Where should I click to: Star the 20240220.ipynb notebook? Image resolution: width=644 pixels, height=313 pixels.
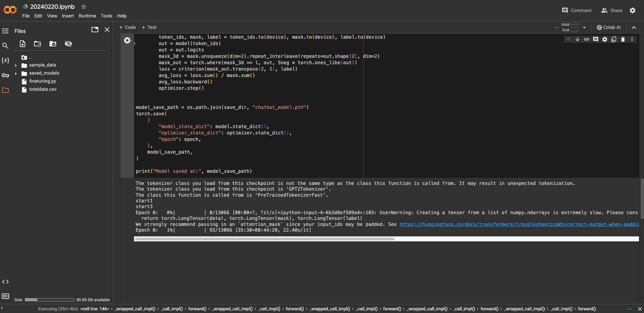[84, 7]
